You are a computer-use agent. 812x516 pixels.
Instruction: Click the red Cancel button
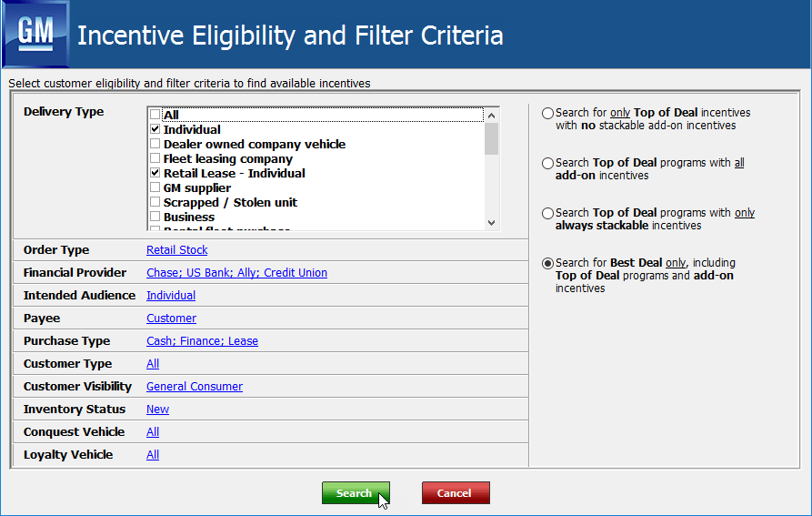[456, 492]
